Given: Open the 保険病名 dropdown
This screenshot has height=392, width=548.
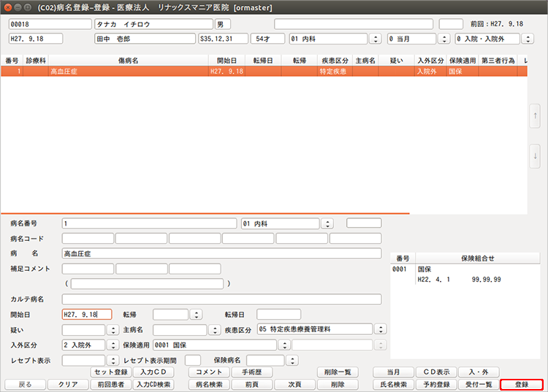Looking at the screenshot, I should (292, 360).
